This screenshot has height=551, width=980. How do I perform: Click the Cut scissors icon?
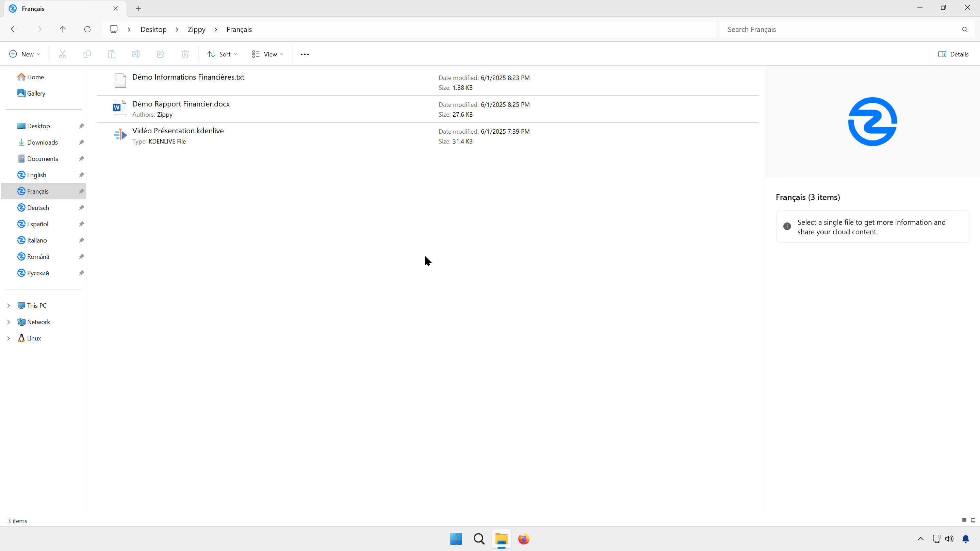[x=62, y=54]
